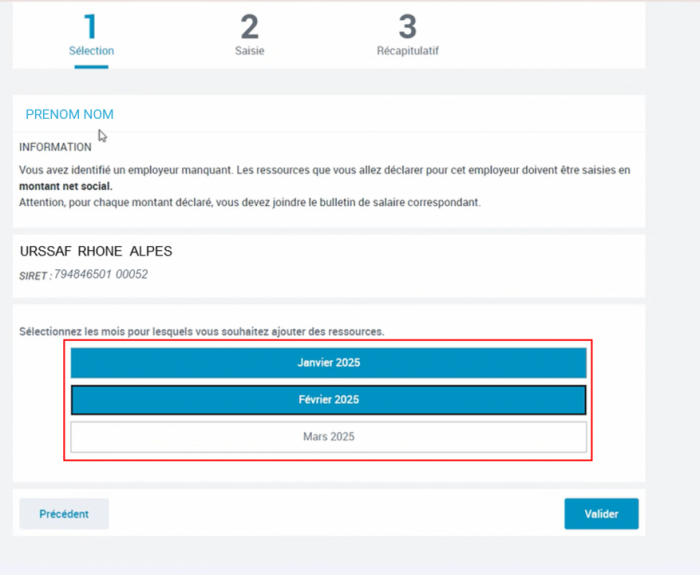Click the bold 'montant net social' text
Image resolution: width=700 pixels, height=575 pixels.
point(66,186)
